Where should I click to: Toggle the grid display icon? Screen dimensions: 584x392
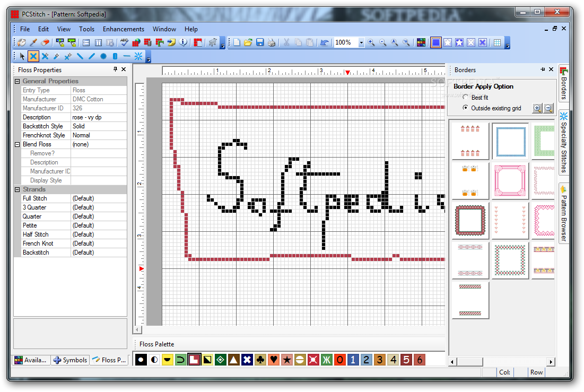click(x=497, y=42)
